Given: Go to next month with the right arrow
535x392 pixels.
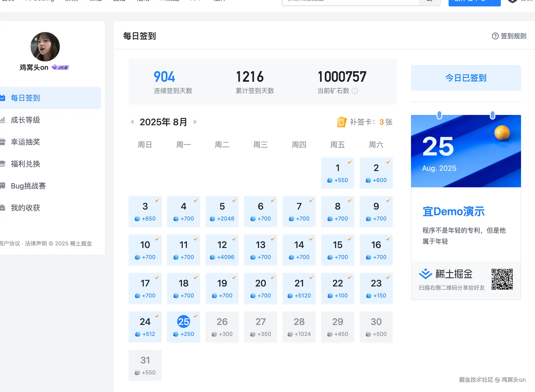Looking at the screenshot, I should click(x=195, y=122).
